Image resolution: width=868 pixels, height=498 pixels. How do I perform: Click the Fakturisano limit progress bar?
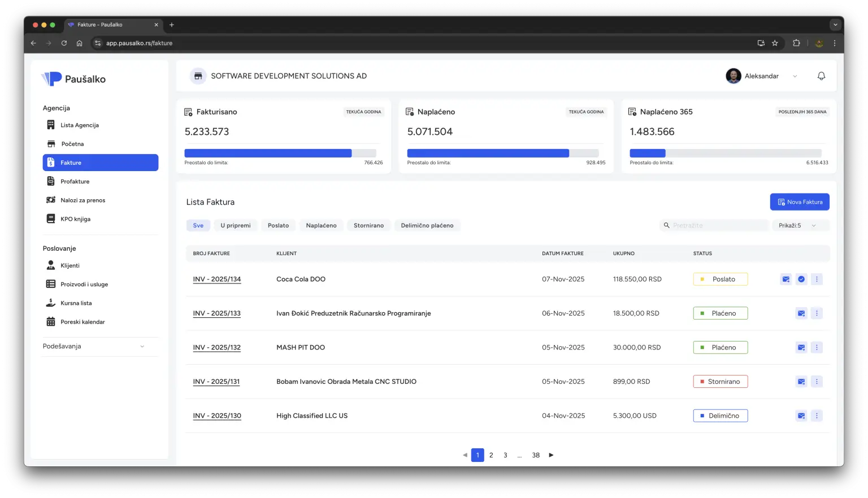(280, 153)
